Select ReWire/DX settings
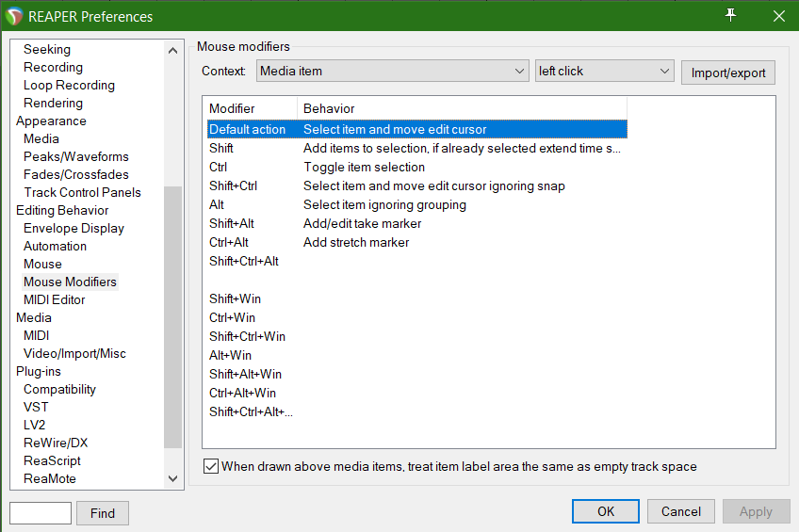This screenshot has height=532, width=799. pos(56,443)
